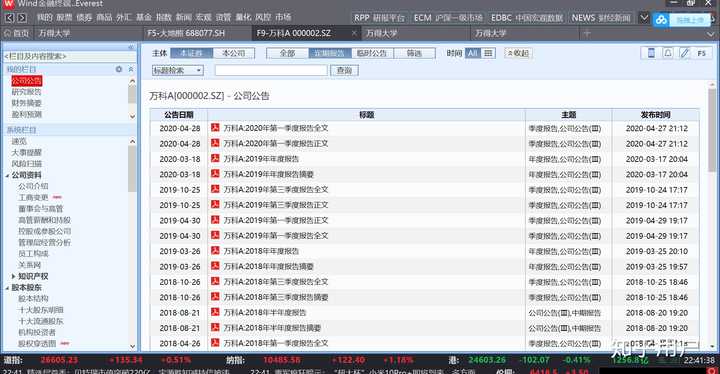
Task: Close the F9-万科A 000002.SZ tab
Action: pos(354,33)
